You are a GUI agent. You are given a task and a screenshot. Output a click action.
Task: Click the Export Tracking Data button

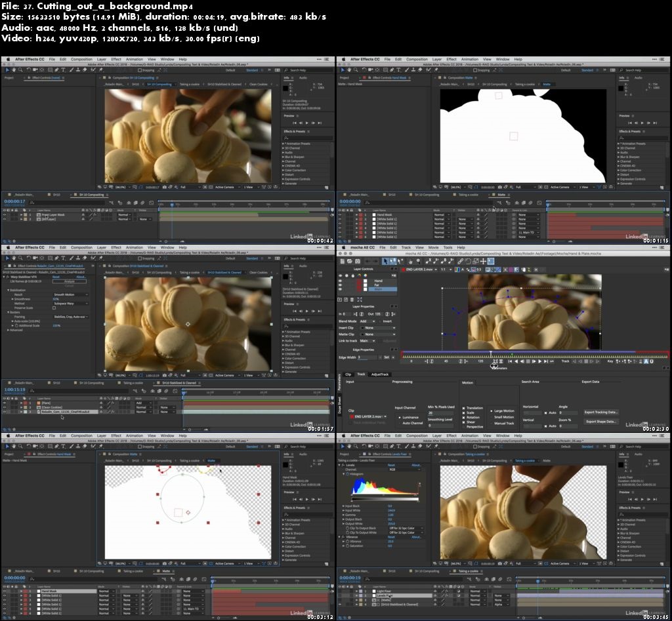coord(600,412)
